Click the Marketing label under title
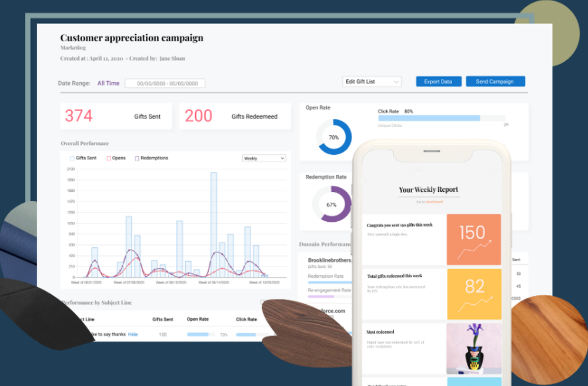Viewport: 588px width, 386px height. click(x=73, y=48)
